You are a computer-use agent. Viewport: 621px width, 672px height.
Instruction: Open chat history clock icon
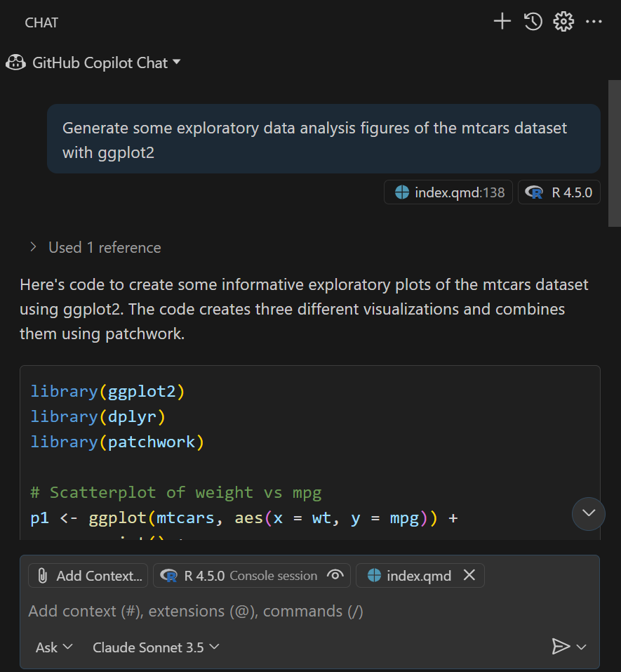[533, 22]
